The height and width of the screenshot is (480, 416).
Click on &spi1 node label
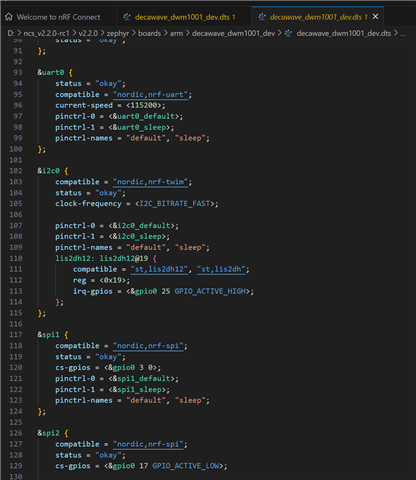pos(48,335)
